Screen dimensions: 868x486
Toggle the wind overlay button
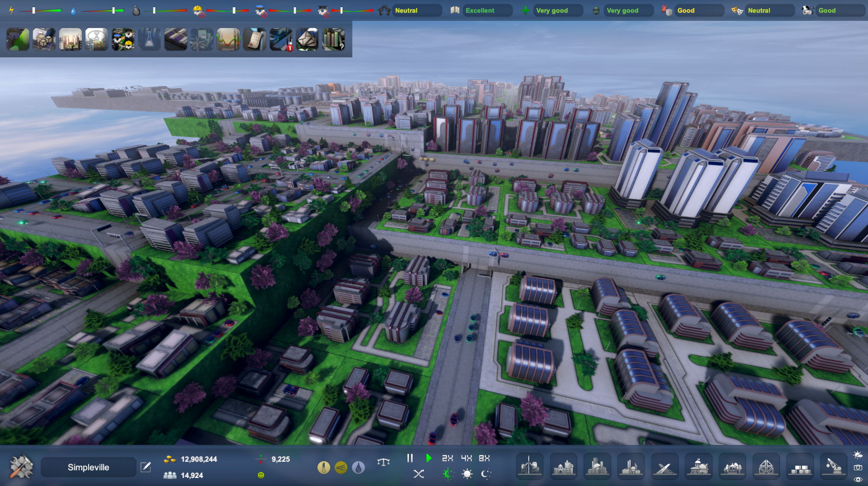click(341, 468)
